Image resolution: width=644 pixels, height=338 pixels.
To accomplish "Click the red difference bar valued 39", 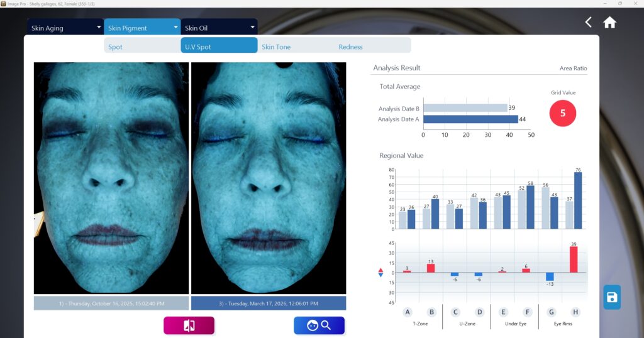I will click(x=574, y=259).
